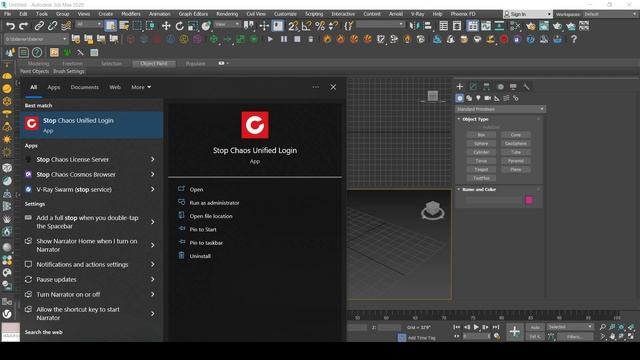Click the Sphere primitive button

[481, 144]
